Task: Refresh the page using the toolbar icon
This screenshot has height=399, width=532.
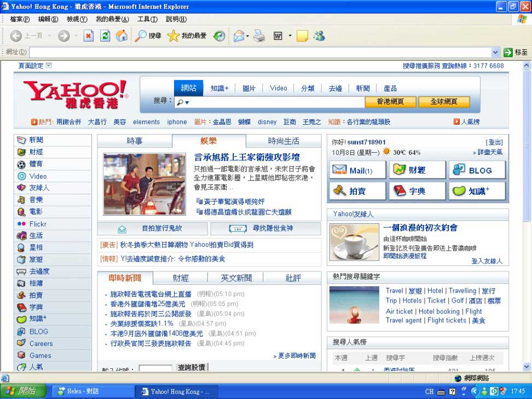Action: pos(105,36)
